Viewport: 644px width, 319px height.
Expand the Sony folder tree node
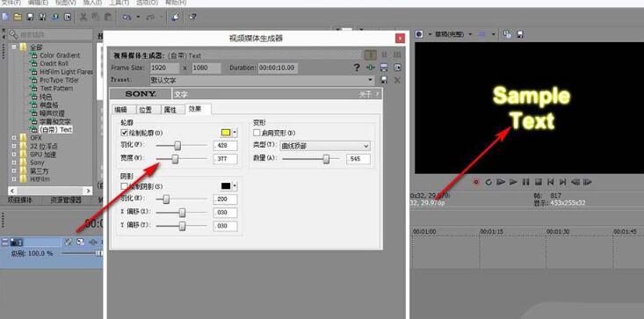13,163
